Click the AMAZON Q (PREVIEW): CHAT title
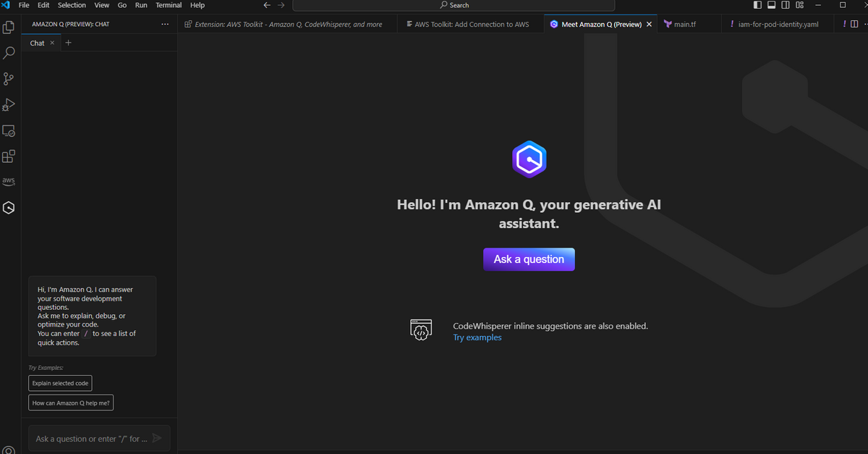Screen dimensions: 868x454 (71, 24)
